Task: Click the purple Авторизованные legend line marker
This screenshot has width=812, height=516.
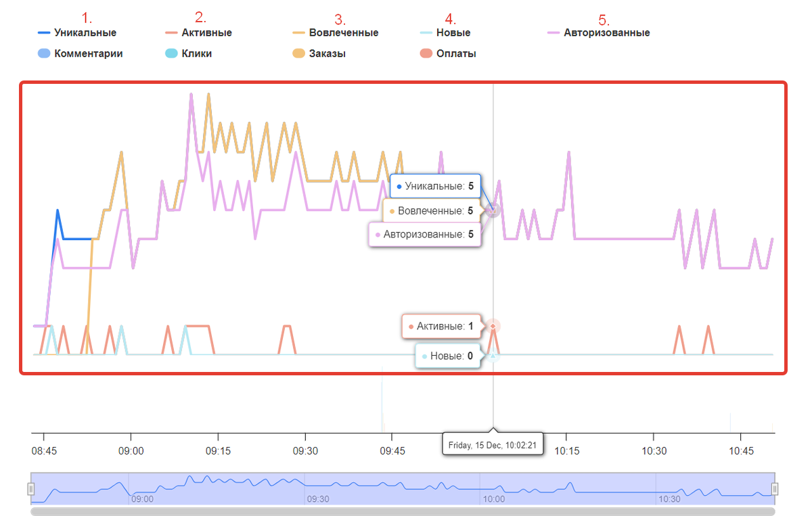Action: pyautogui.click(x=554, y=32)
